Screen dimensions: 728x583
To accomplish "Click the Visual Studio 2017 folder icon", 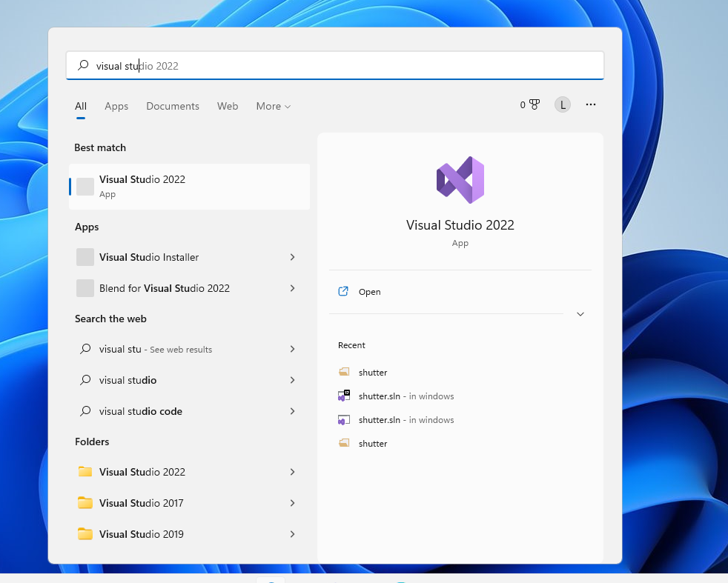I will [85, 502].
